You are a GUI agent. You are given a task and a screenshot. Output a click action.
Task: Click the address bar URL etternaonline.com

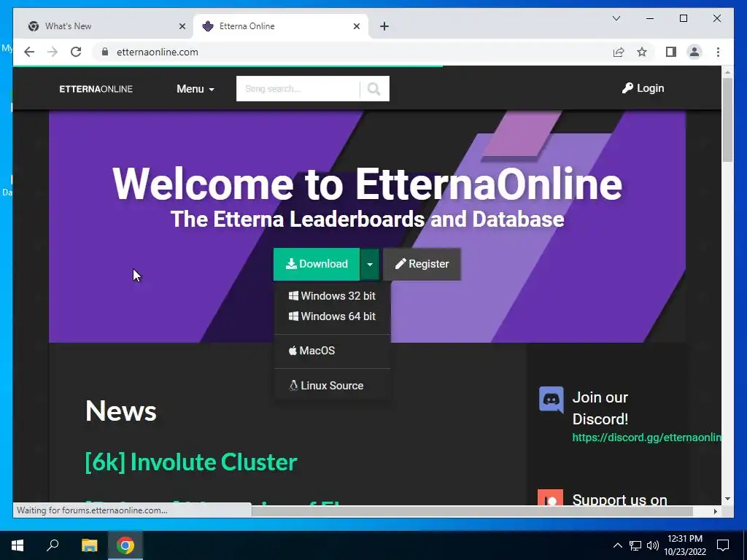[158, 52]
